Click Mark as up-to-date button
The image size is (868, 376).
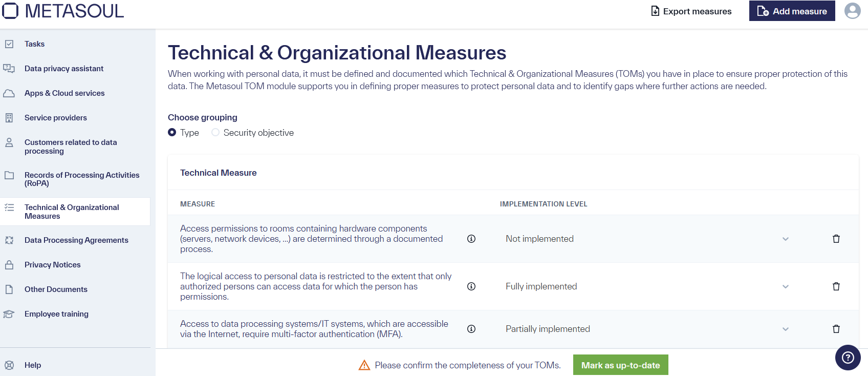[x=621, y=365]
